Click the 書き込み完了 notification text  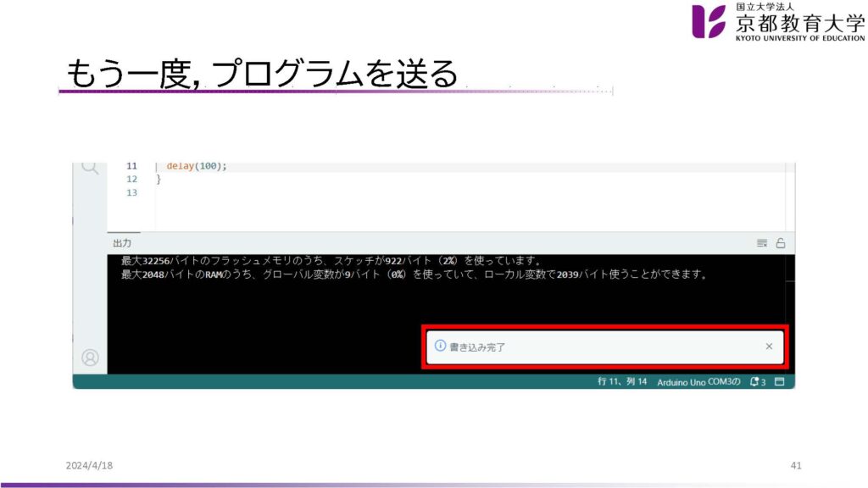[477, 347]
